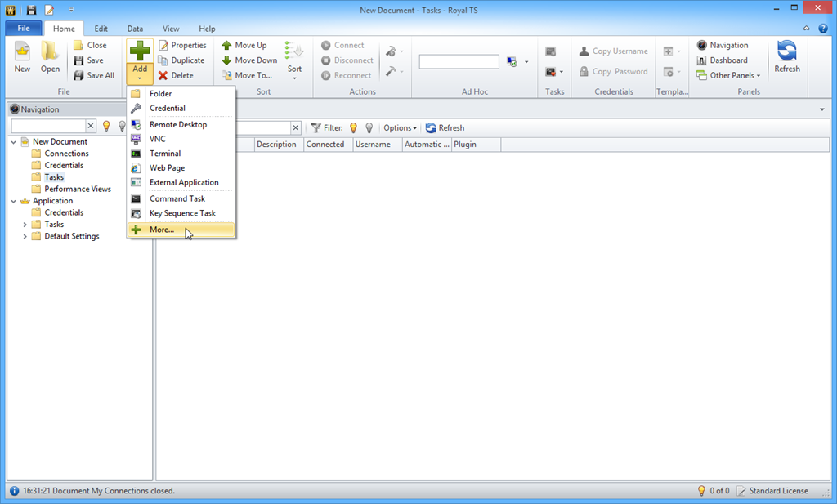Click the quick access edit document icon
This screenshot has width=837, height=504.
tap(50, 10)
